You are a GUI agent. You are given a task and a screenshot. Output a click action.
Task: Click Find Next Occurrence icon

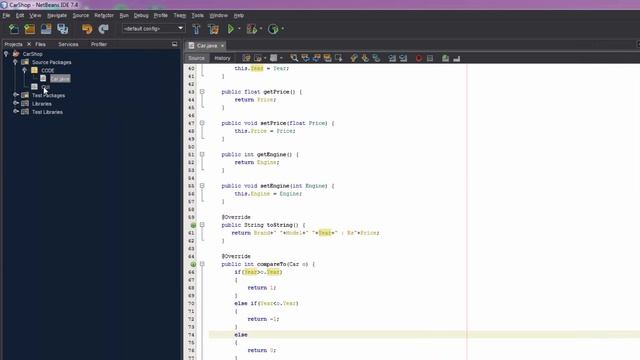click(316, 58)
